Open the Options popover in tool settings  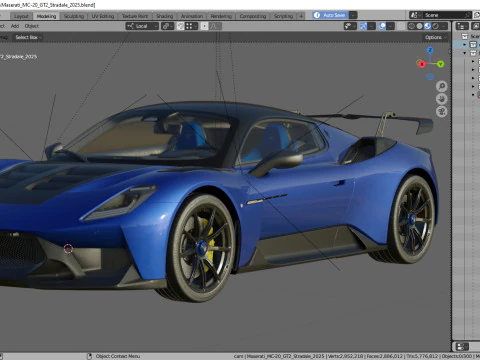[x=435, y=37]
